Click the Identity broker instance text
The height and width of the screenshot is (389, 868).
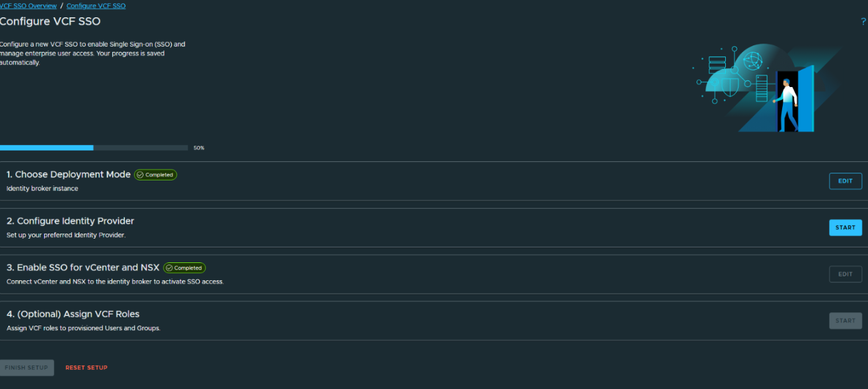(42, 189)
